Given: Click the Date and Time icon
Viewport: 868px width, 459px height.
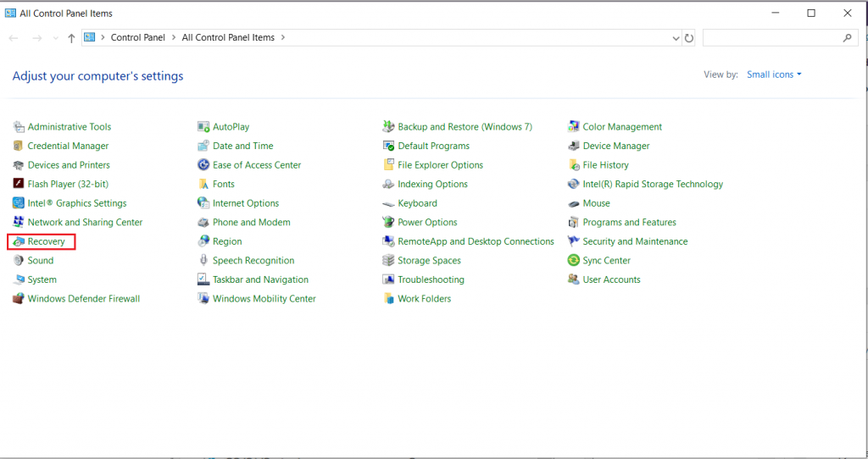Looking at the screenshot, I should (203, 146).
